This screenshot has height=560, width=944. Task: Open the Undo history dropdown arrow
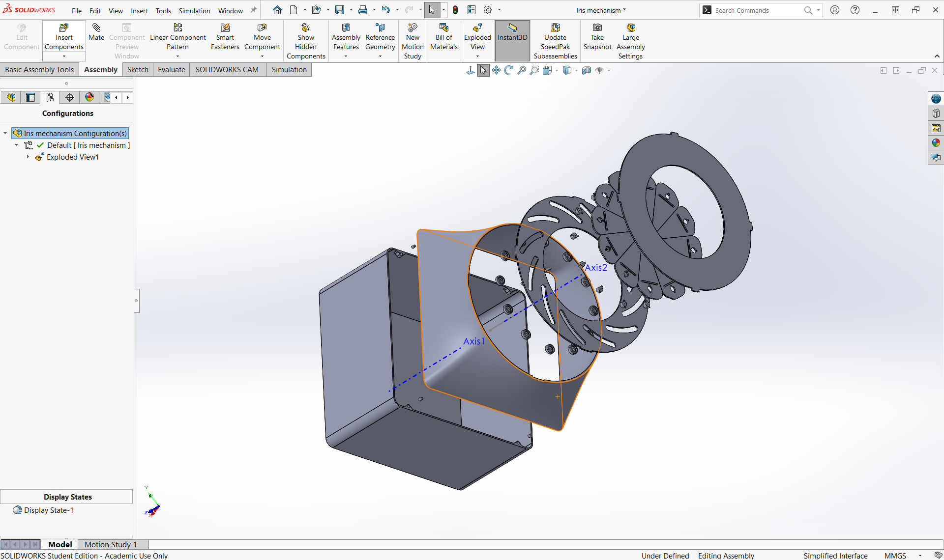(397, 10)
